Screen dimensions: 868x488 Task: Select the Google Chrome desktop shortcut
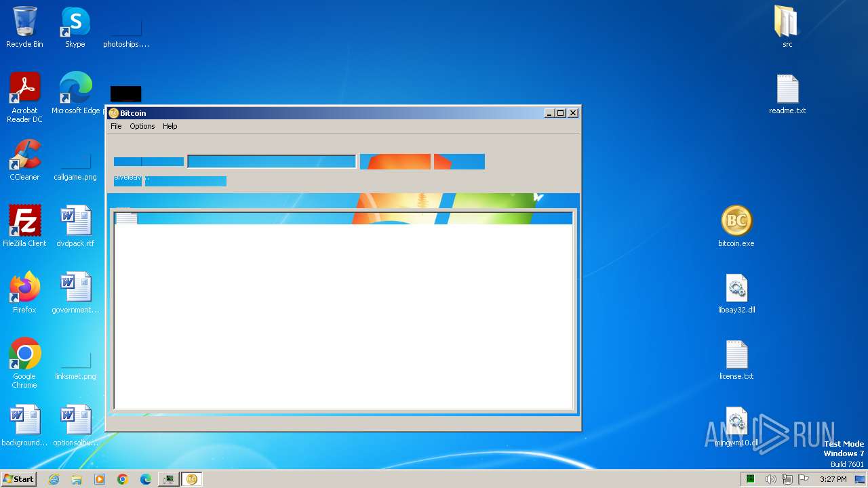[x=24, y=363]
